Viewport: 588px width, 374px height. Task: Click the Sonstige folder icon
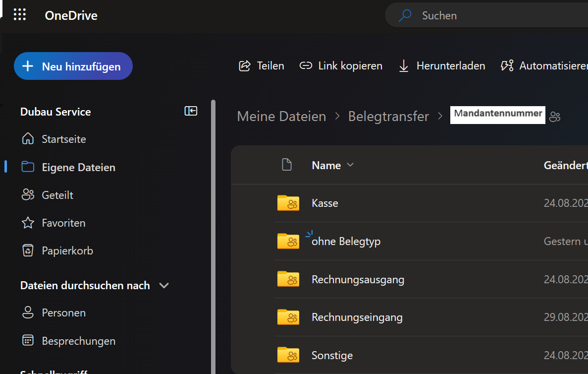[x=288, y=355]
